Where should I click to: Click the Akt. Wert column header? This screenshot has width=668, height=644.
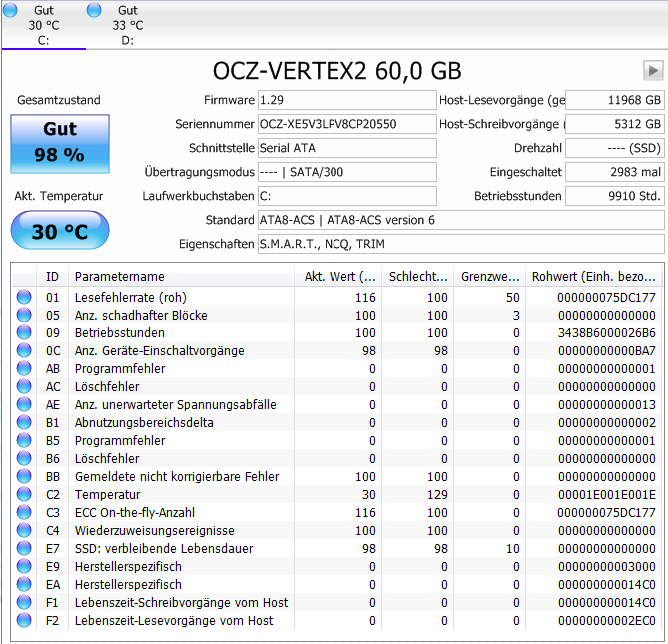tap(338, 276)
